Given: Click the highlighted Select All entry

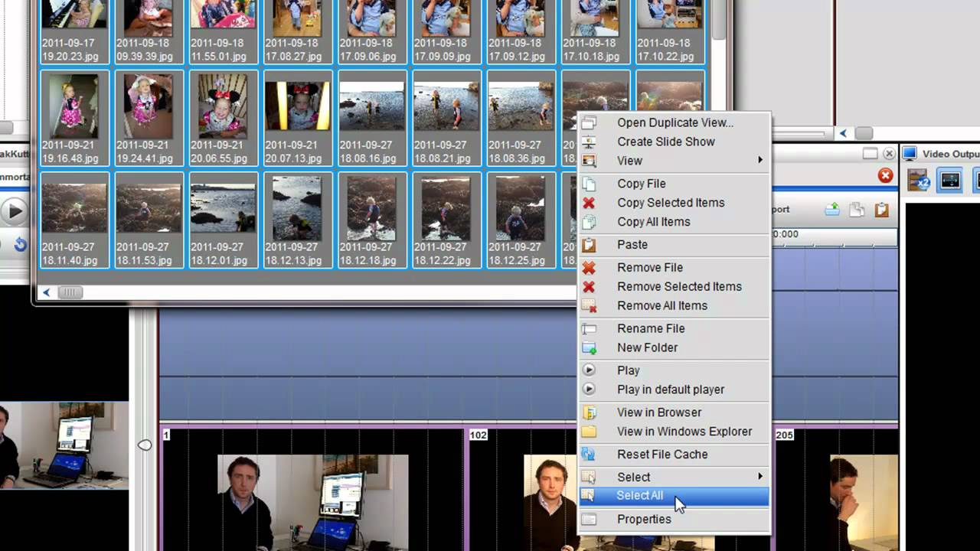Looking at the screenshot, I should 675,496.
